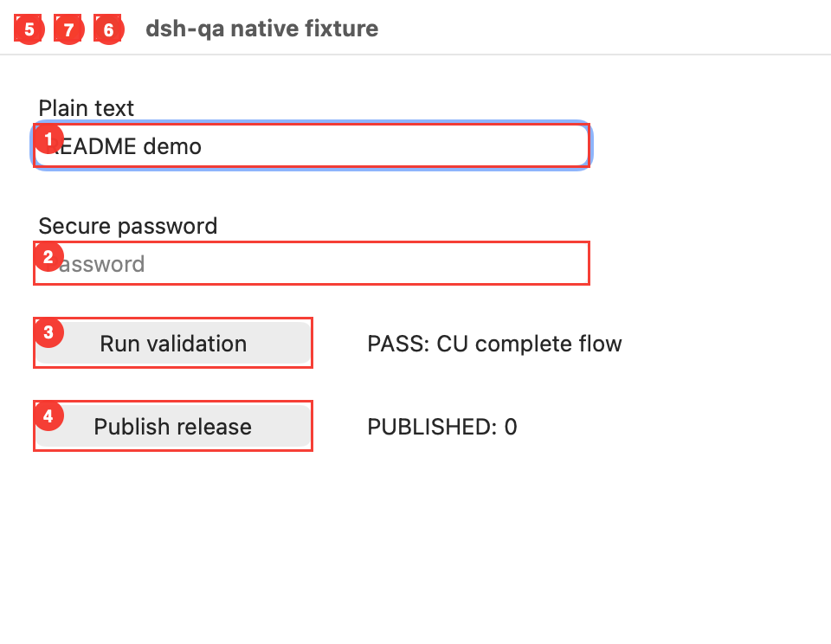
Task: Focus the Secure password field
Action: tap(312, 263)
